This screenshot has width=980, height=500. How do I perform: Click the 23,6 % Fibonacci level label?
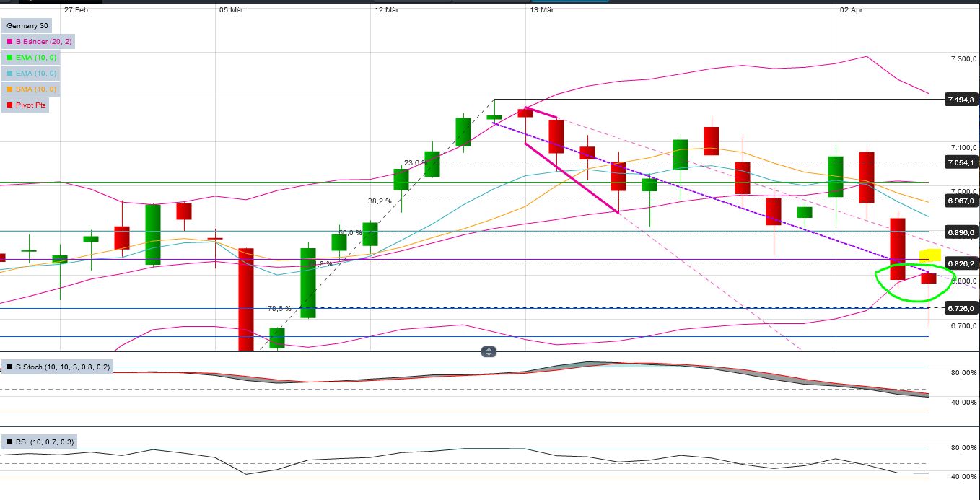coord(416,163)
